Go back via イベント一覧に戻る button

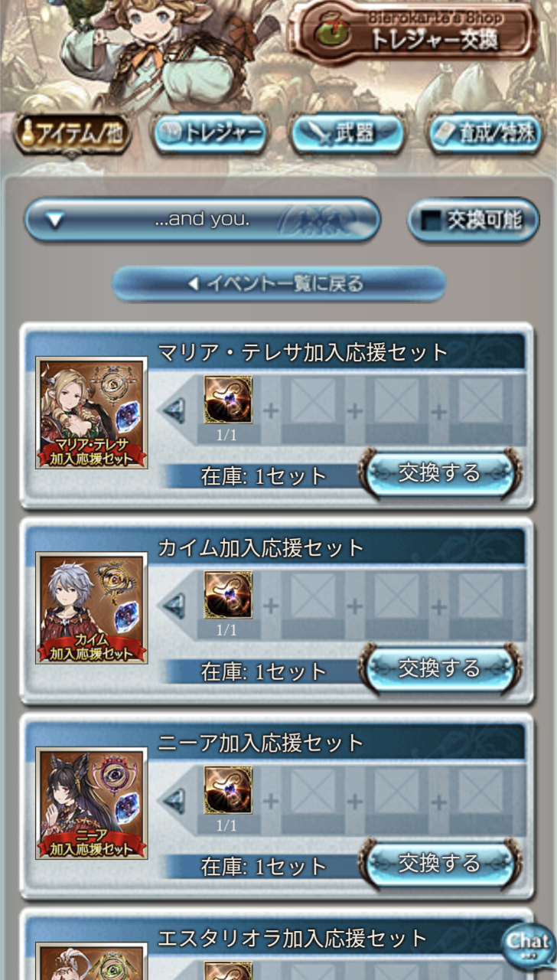278,284
